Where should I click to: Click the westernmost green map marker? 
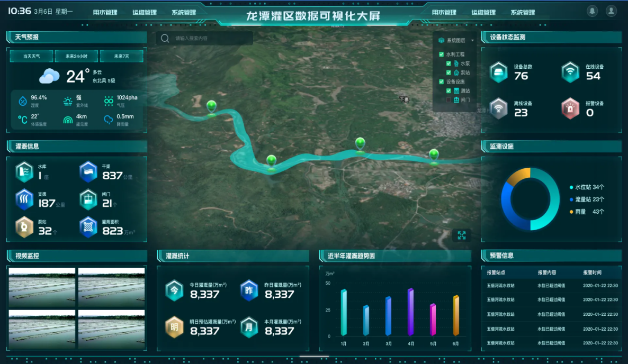(x=211, y=107)
